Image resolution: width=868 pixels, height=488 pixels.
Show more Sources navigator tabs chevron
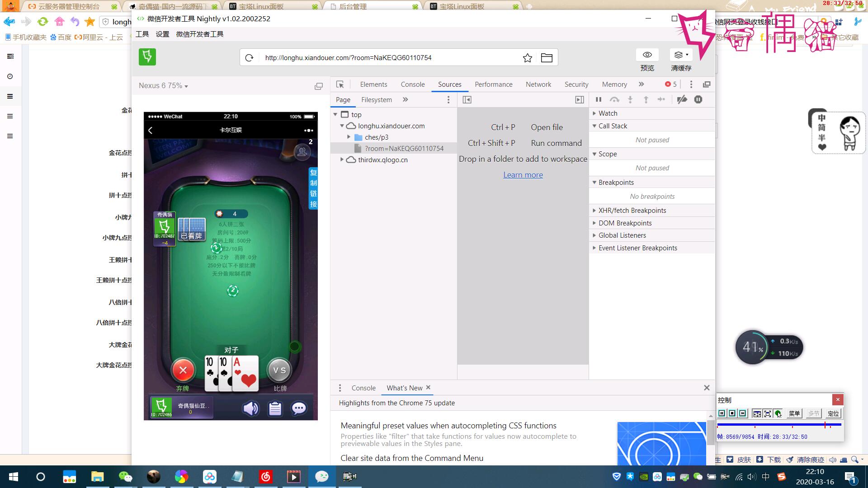[x=405, y=100]
